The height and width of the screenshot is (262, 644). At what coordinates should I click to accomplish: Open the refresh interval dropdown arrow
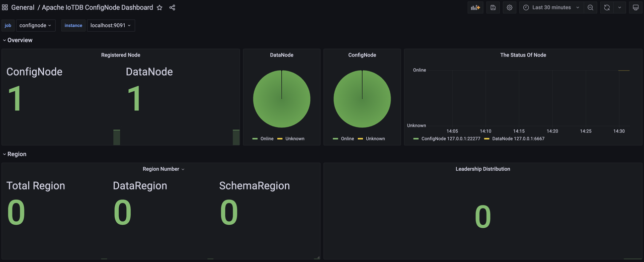click(619, 8)
